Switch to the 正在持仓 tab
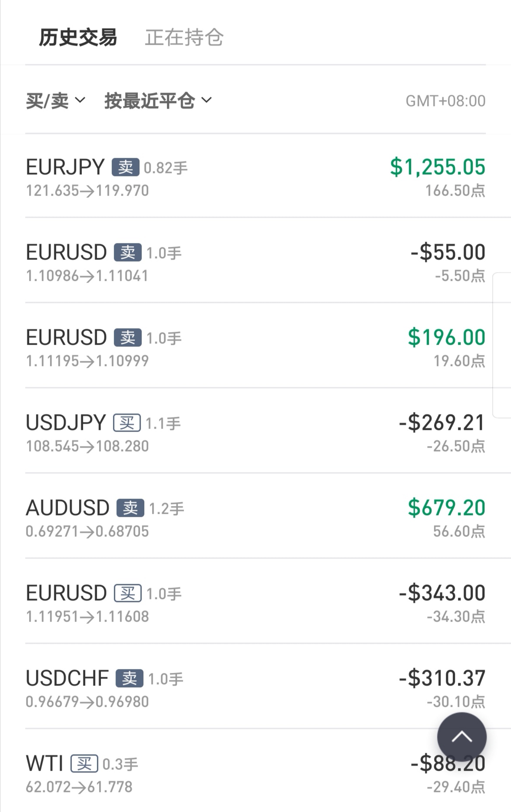Image resolution: width=511 pixels, height=812 pixels. 184,37
